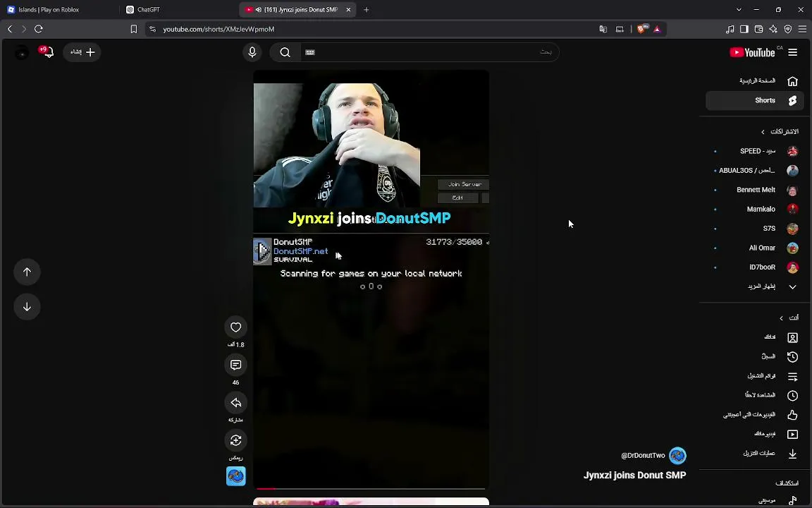Open Playlists in sidebar
Screen dimensions: 812x508
tap(755, 376)
